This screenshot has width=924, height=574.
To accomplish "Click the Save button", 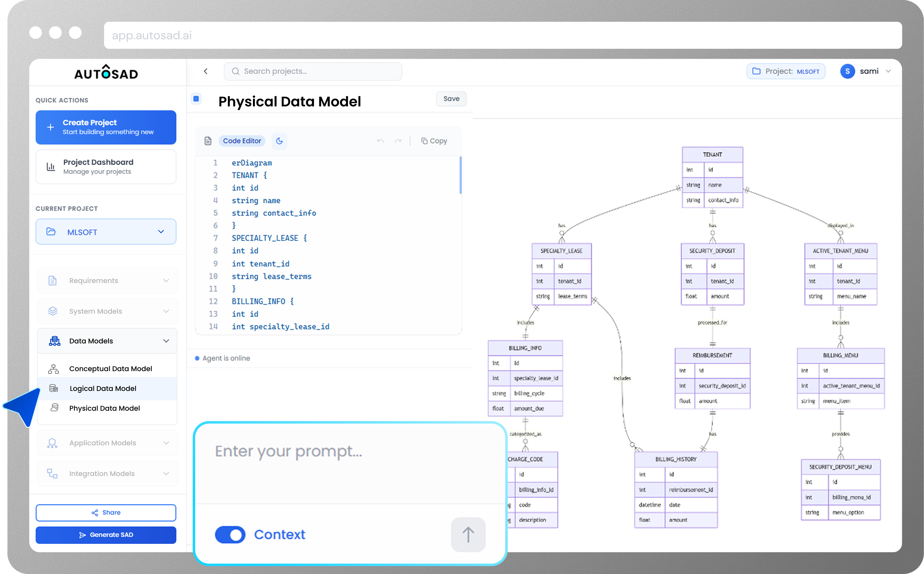I will click(x=451, y=99).
